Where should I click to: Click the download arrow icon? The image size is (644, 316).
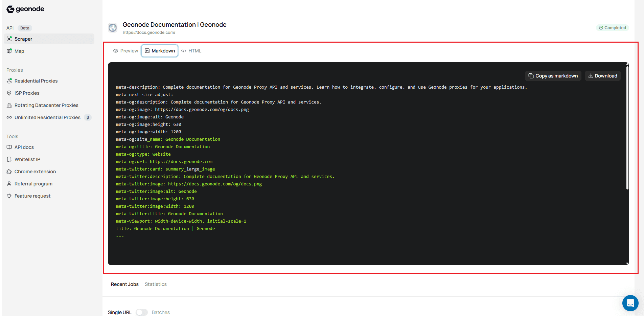coord(591,76)
